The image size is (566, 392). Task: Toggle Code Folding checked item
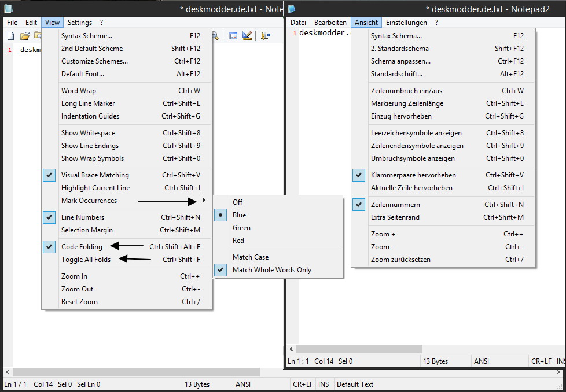[x=127, y=247]
